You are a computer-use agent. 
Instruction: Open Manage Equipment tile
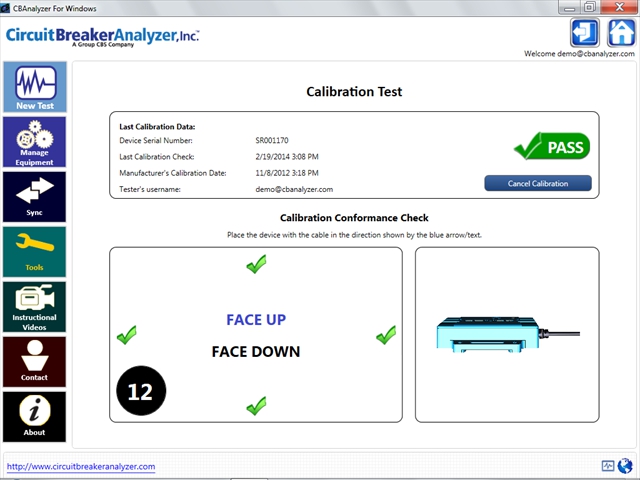click(35, 142)
